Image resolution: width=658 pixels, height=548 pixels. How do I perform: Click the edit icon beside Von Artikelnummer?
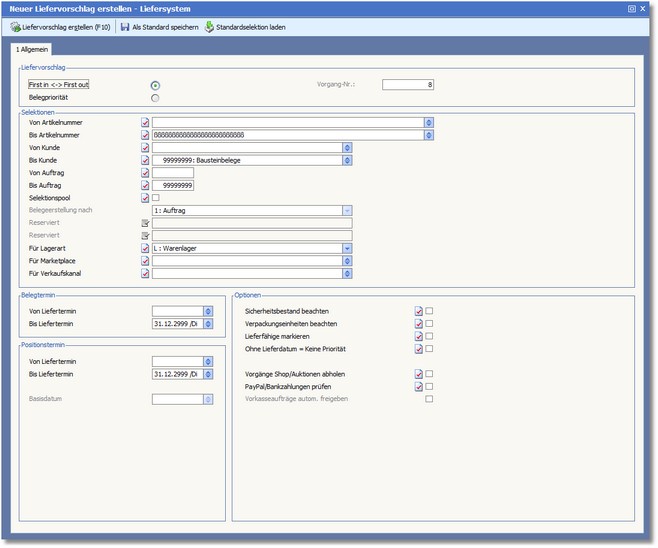[146, 122]
